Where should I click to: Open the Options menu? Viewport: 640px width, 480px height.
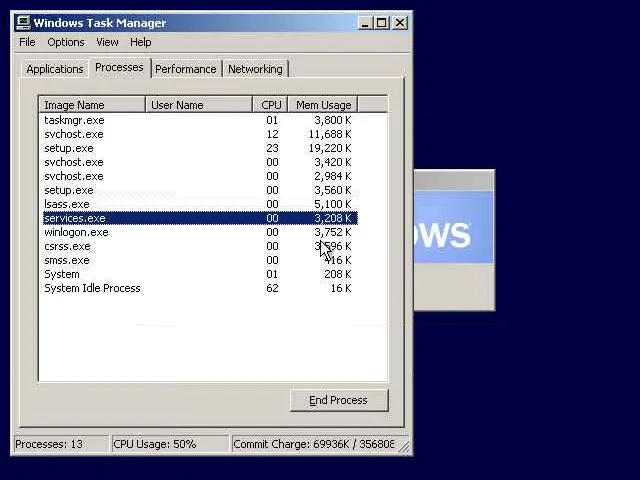tap(66, 42)
